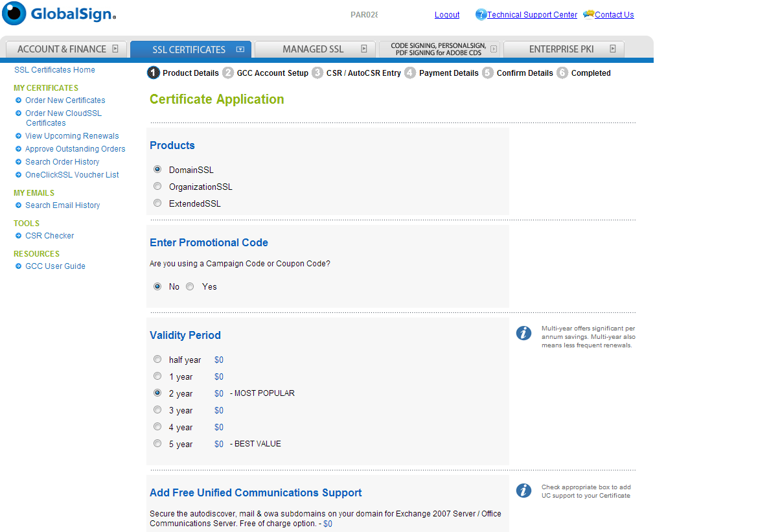This screenshot has width=769, height=532.
Task: Click step 3 circle for CSR / AutoCSR Entry
Action: (317, 73)
